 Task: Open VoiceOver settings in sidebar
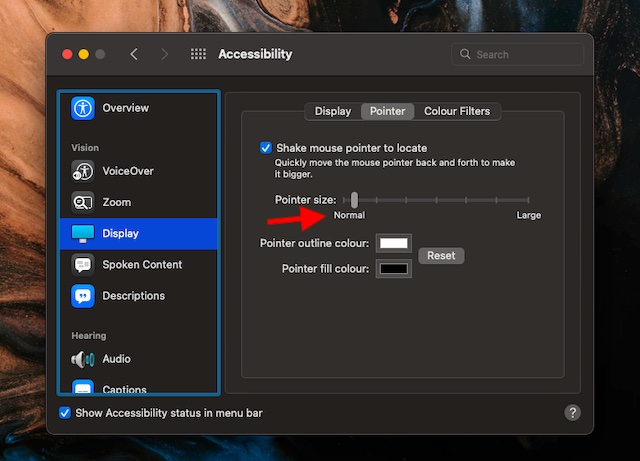point(138,171)
